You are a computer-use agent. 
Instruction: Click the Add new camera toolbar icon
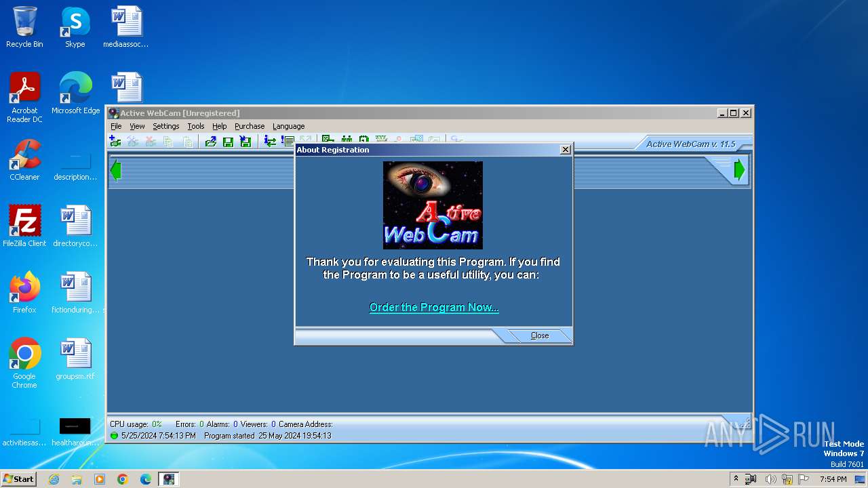(115, 141)
